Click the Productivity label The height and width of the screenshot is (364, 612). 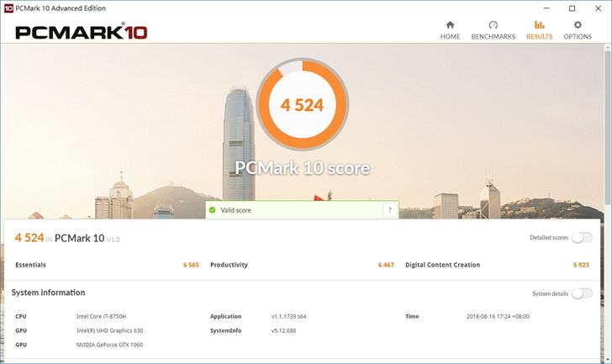point(229,265)
